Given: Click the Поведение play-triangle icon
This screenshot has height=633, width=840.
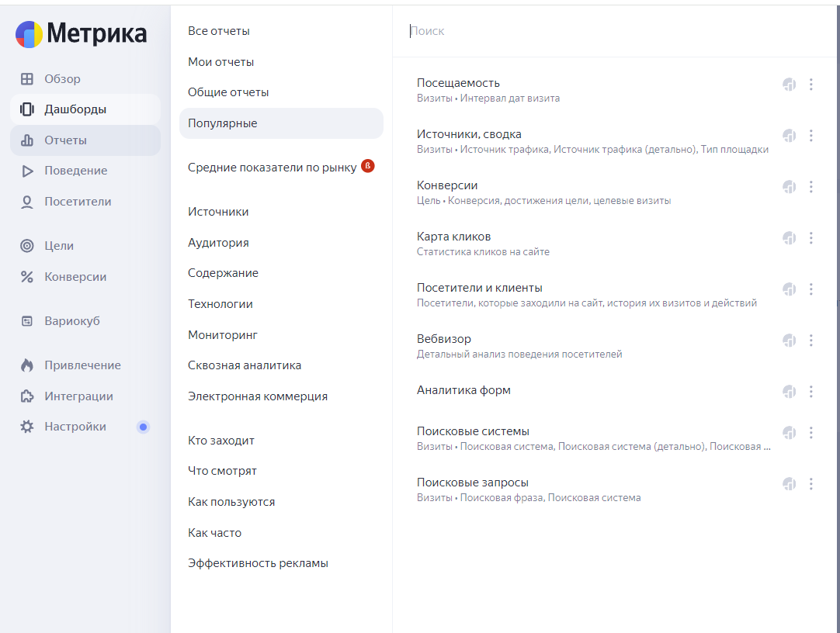Looking at the screenshot, I should (27, 171).
